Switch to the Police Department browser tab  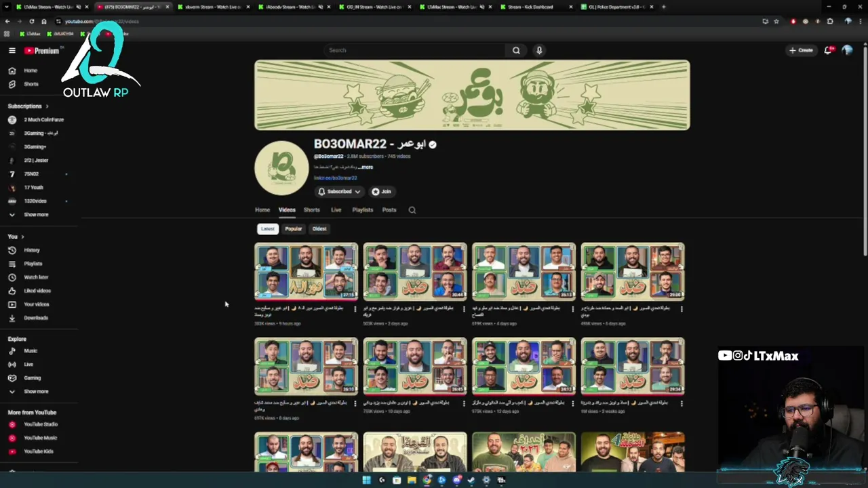pos(616,7)
